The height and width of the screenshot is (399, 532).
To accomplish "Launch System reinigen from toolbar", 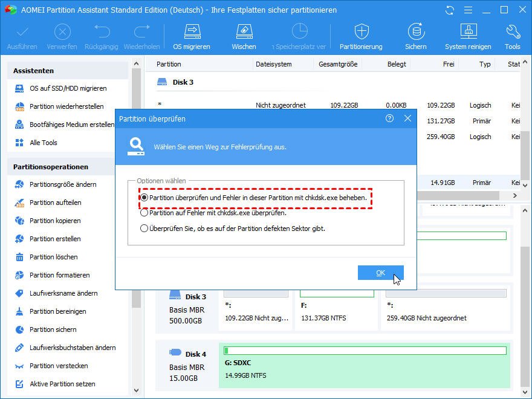I will (x=468, y=36).
